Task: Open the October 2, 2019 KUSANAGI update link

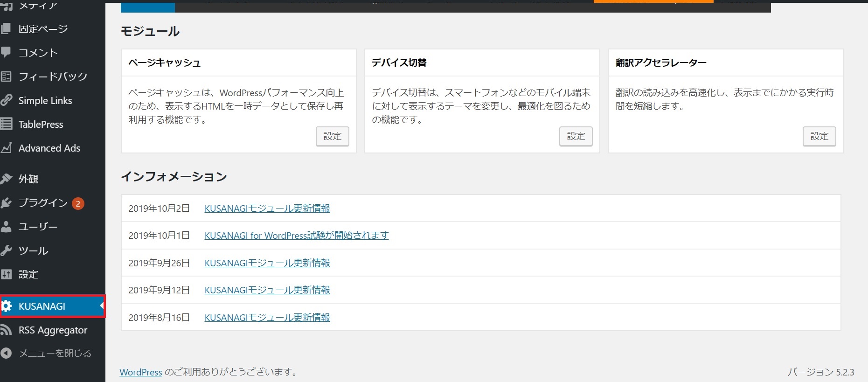Action: pyautogui.click(x=267, y=208)
